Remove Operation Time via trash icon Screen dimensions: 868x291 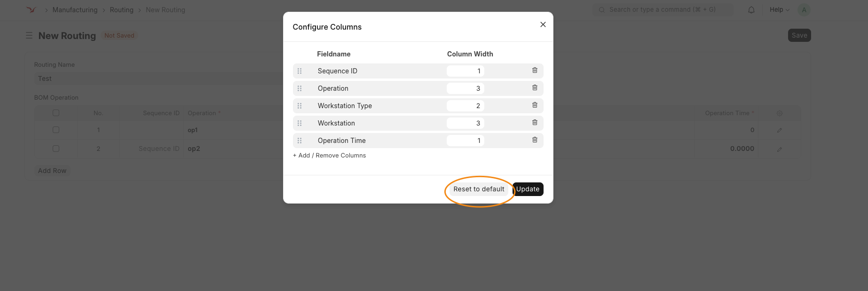535,140
